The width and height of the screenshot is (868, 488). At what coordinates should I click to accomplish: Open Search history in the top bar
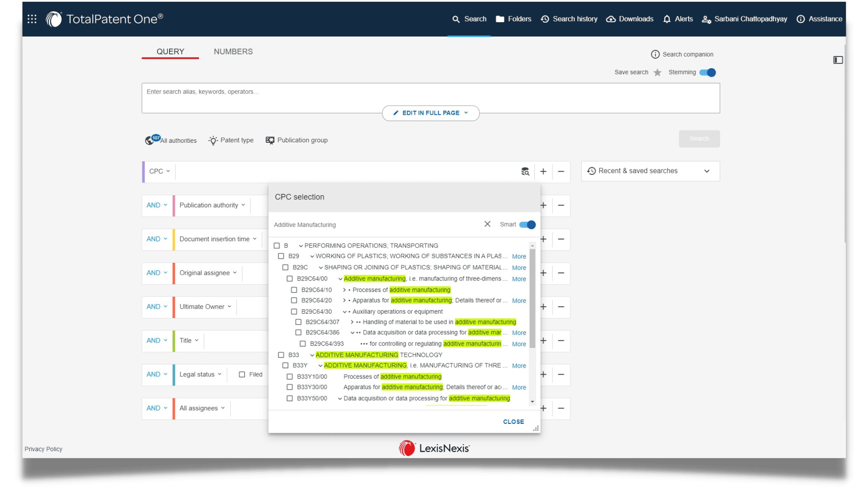(569, 19)
